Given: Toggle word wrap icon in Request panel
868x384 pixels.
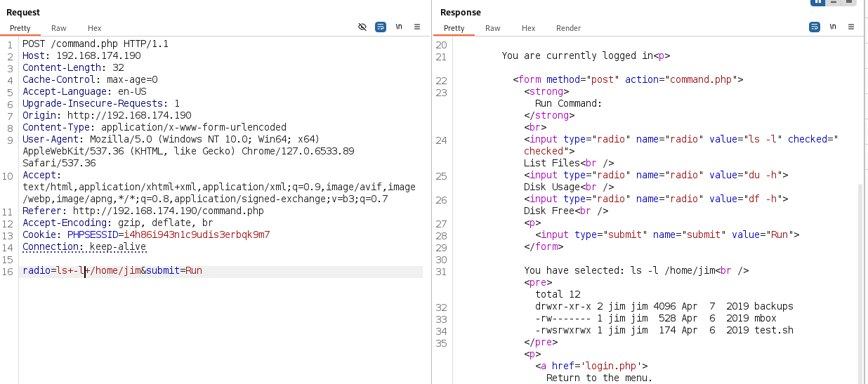Looking at the screenshot, I should pos(381,27).
